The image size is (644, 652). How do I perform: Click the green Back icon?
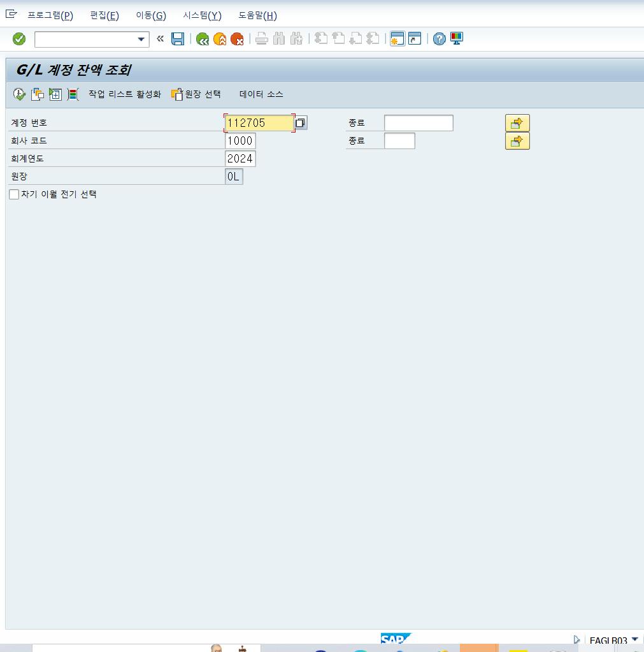(203, 39)
